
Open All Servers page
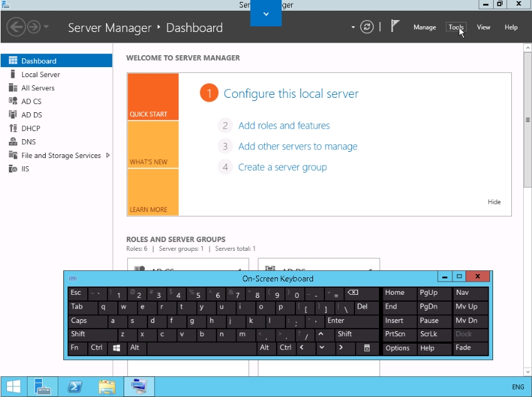point(56,88)
